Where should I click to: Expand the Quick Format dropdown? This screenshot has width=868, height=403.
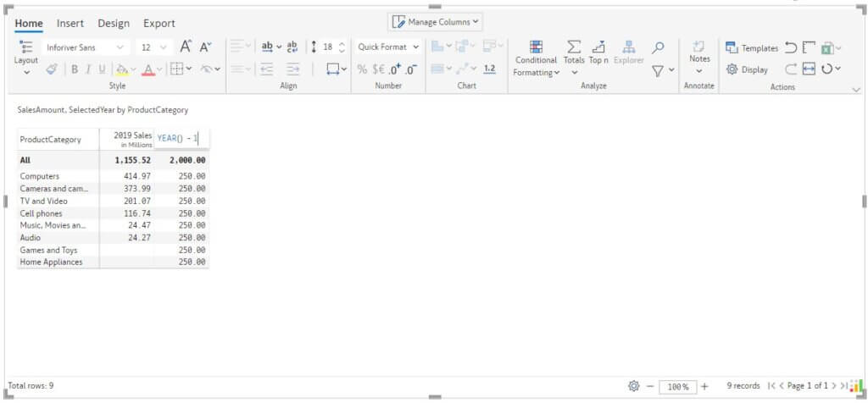[x=388, y=47]
